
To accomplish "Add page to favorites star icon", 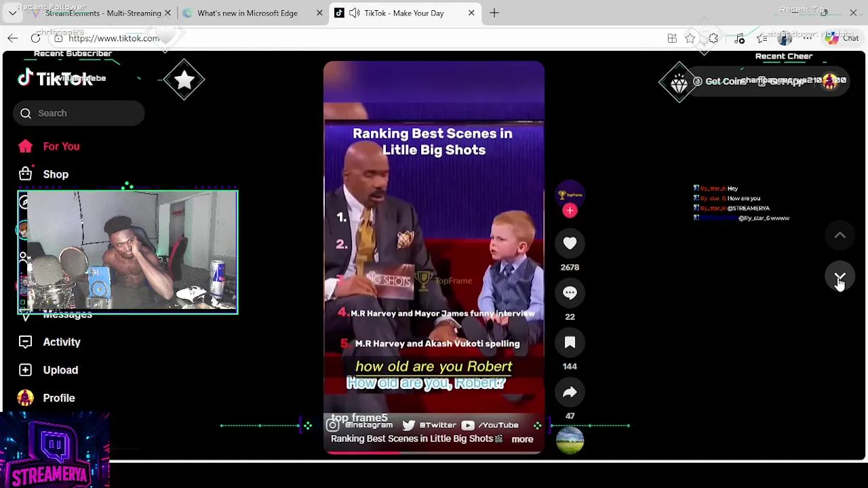I will (x=690, y=38).
